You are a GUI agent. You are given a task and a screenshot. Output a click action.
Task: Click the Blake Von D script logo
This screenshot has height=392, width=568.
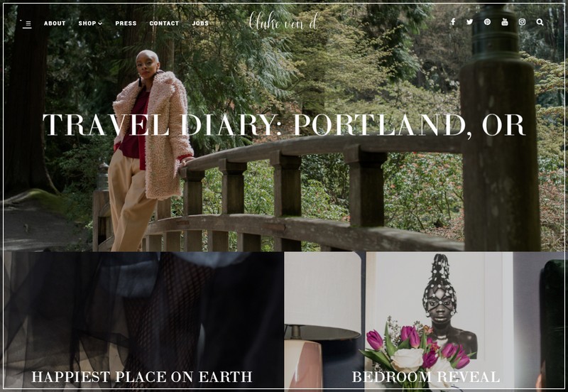(x=284, y=21)
